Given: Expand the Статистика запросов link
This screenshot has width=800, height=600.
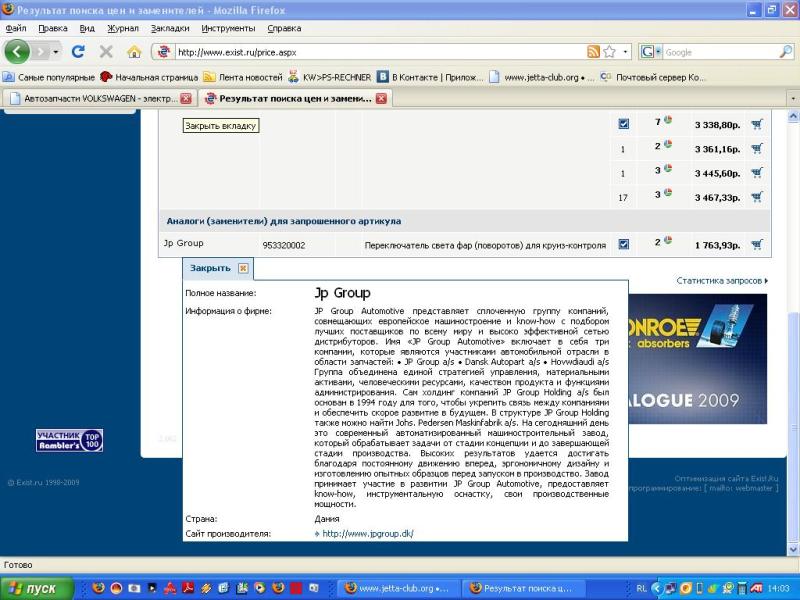Looking at the screenshot, I should tap(722, 281).
